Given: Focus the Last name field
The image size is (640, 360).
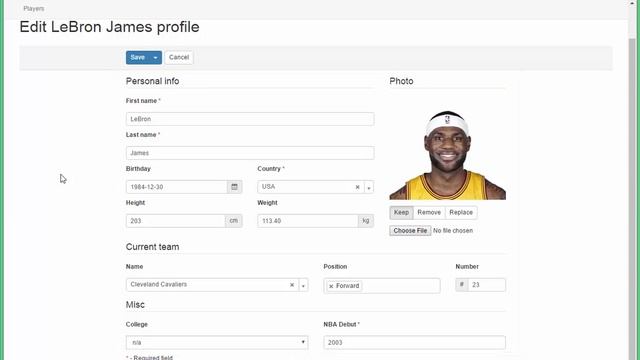Looking at the screenshot, I should (250, 153).
